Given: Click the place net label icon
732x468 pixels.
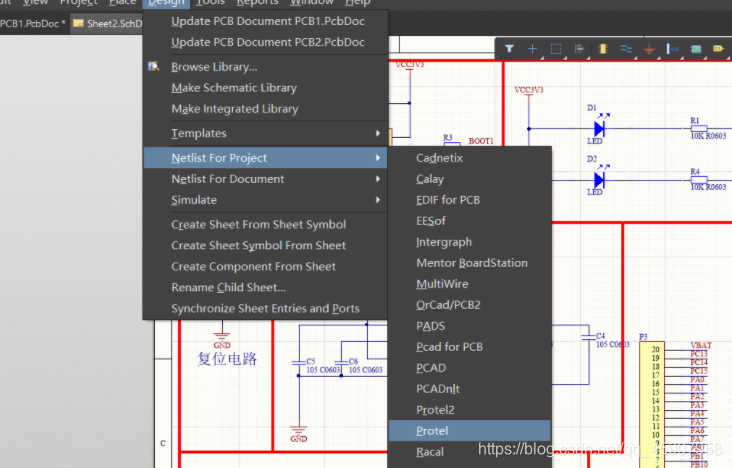Looking at the screenshot, I should (x=672, y=49).
